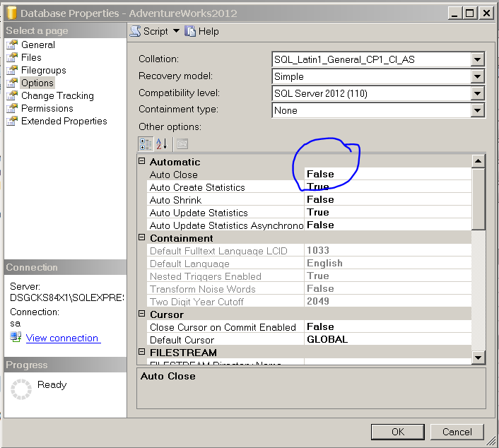
Task: Click the Cancel button
Action: tap(457, 432)
